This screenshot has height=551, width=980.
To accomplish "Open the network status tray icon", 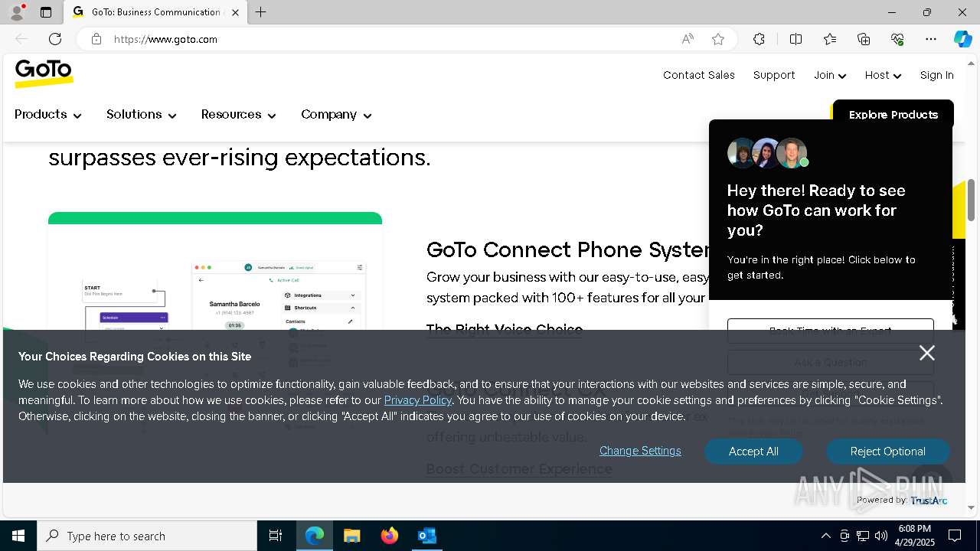I will (863, 536).
